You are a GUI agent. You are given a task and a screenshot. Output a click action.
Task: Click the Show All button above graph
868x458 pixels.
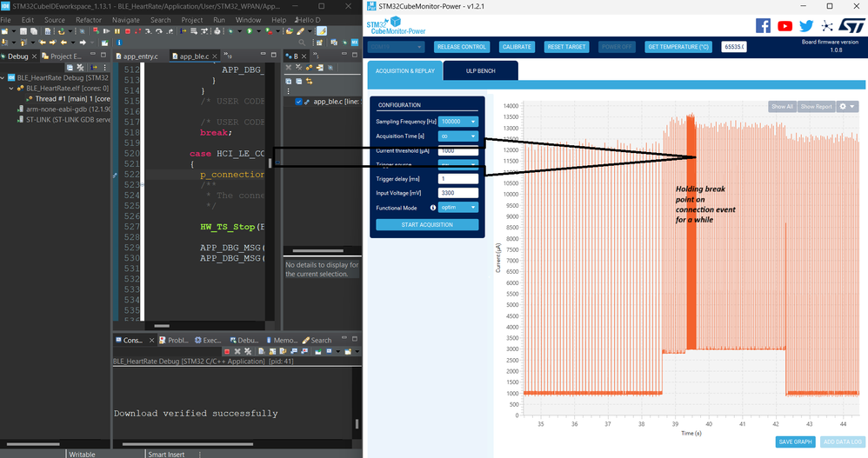(x=782, y=106)
